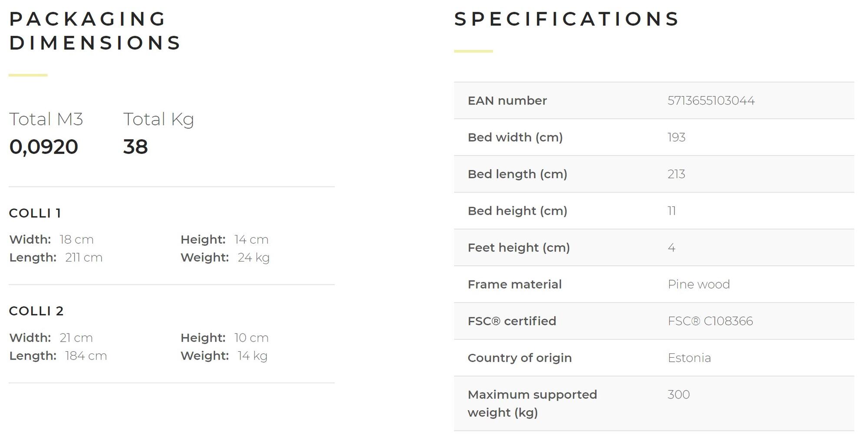Click the COLLI 1 section title
The height and width of the screenshot is (441, 868).
tap(35, 213)
